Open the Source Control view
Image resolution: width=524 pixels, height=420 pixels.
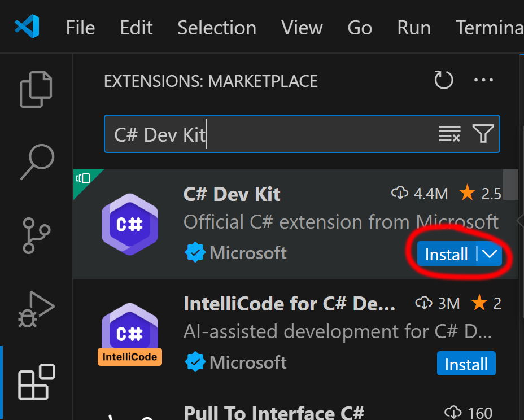coord(37,235)
